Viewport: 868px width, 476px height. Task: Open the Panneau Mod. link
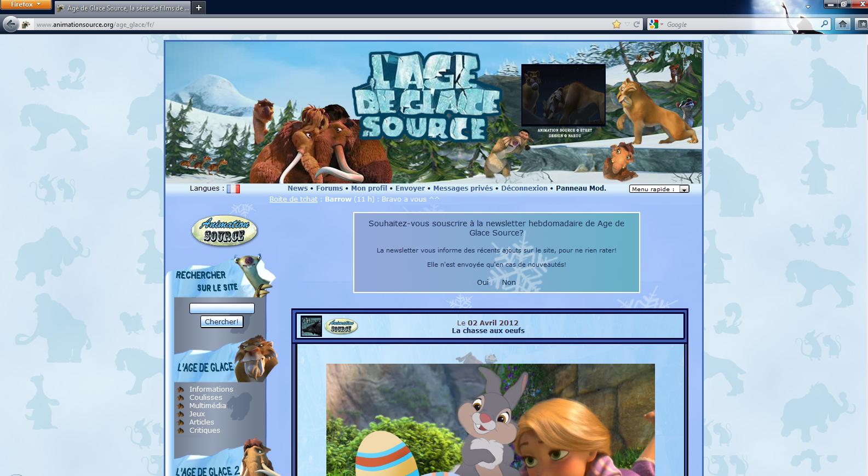581,188
